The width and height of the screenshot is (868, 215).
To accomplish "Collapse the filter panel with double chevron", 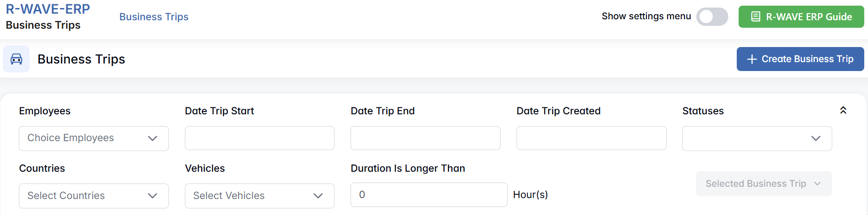I will coord(843,110).
